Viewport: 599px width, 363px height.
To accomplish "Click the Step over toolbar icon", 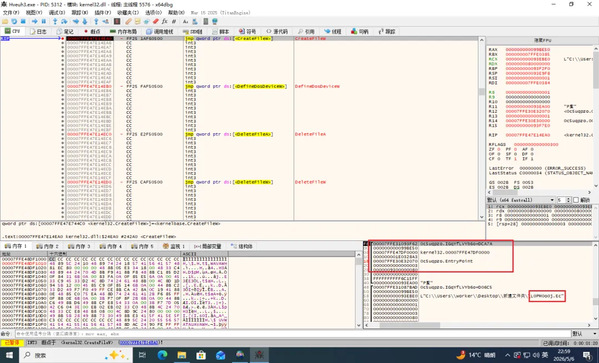I will [x=64, y=21].
